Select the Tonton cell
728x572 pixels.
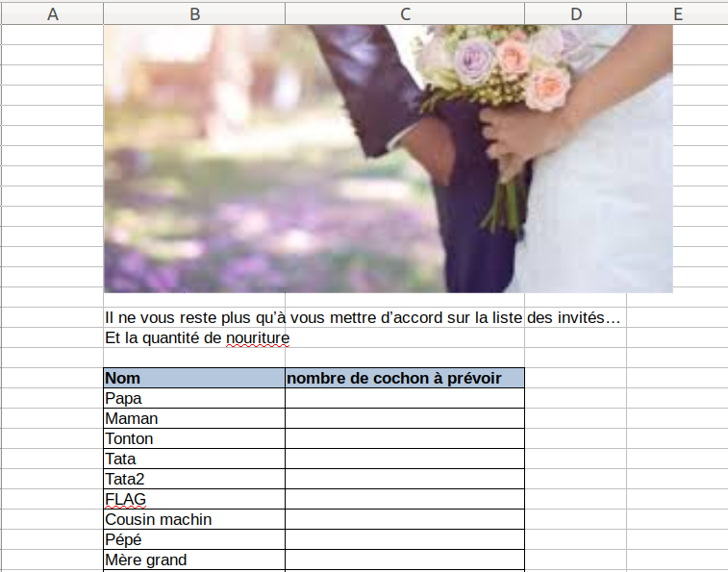pyautogui.click(x=194, y=438)
